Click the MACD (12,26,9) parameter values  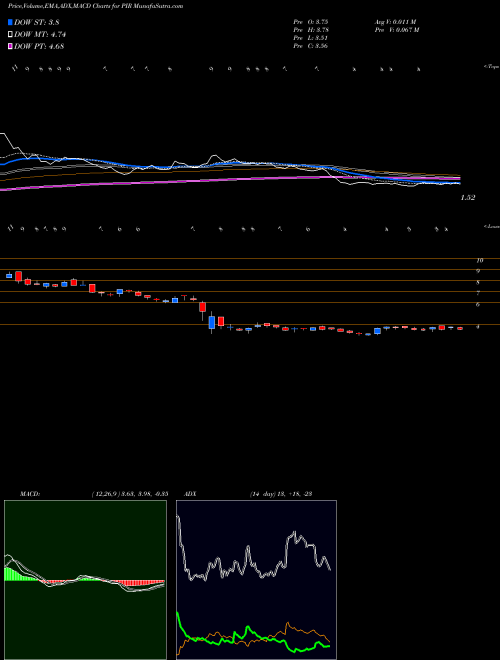pyautogui.click(x=130, y=494)
